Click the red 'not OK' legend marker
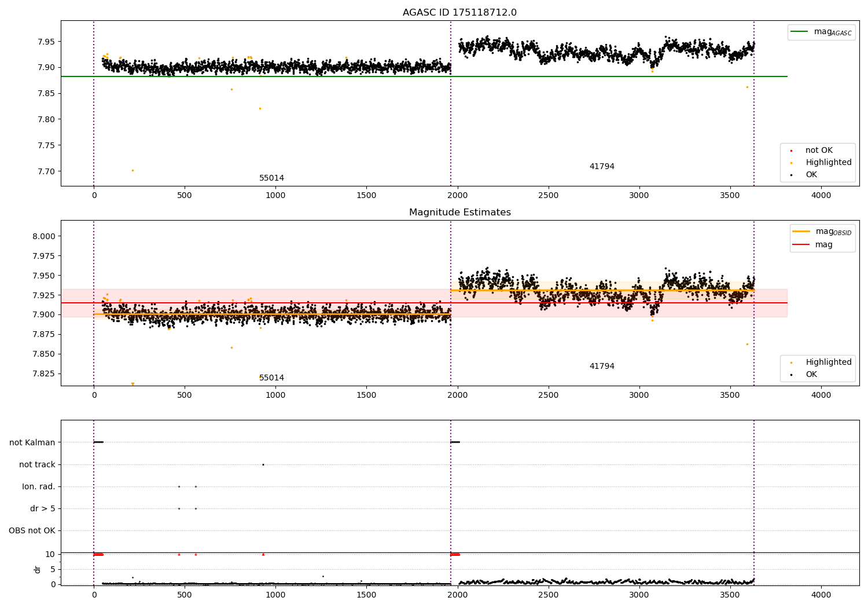Viewport: 868px width, 608px height. pos(792,151)
